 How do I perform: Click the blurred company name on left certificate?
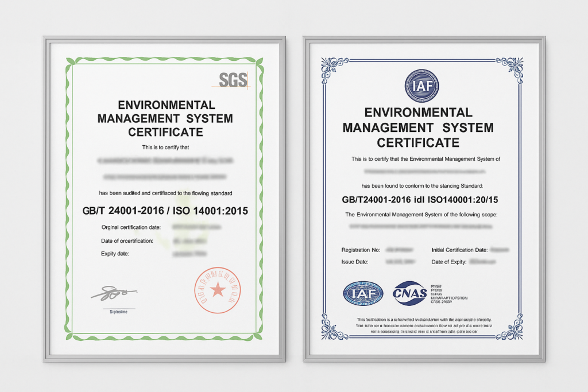pyautogui.click(x=165, y=159)
